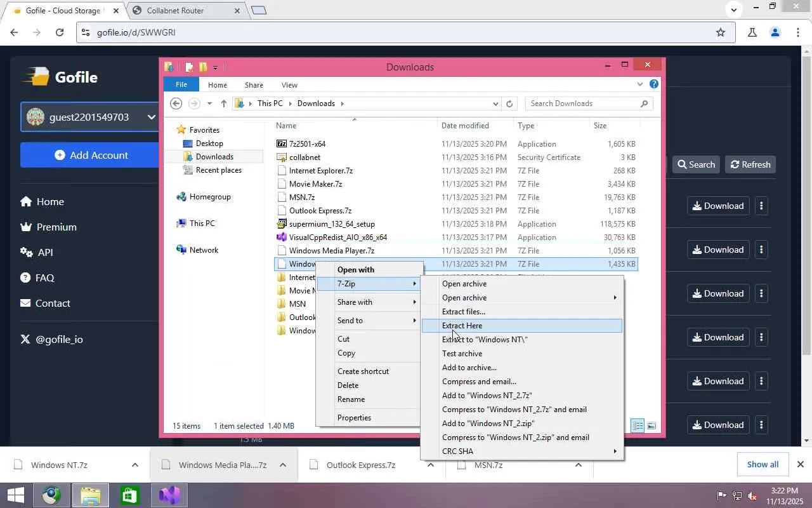This screenshot has height=508, width=812.
Task: Click the Explorer Back arrow button
Action: tap(176, 104)
